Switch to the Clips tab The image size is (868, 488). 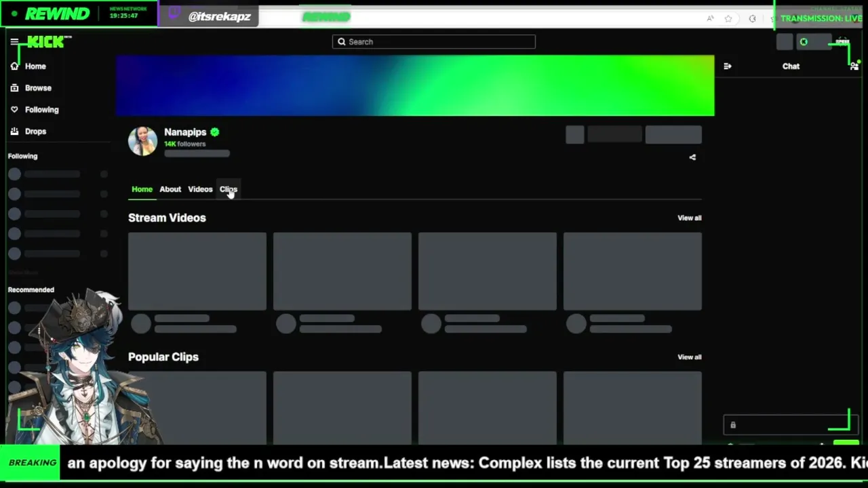click(x=229, y=189)
